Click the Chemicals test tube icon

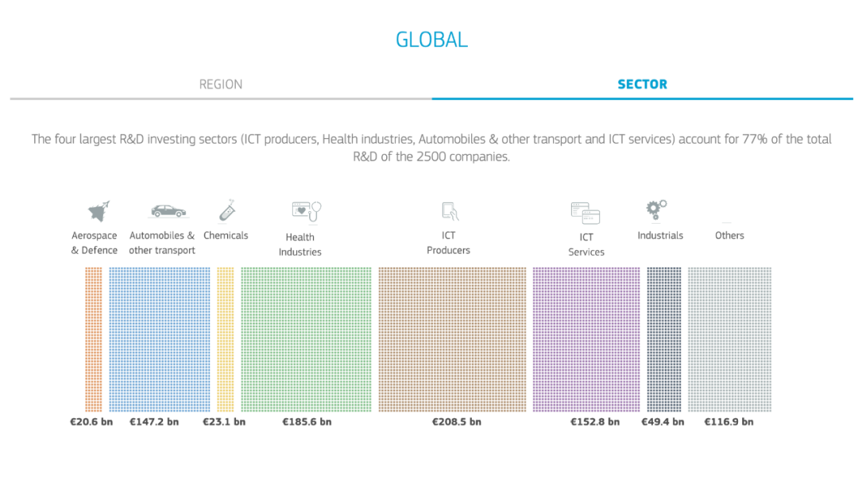[228, 210]
